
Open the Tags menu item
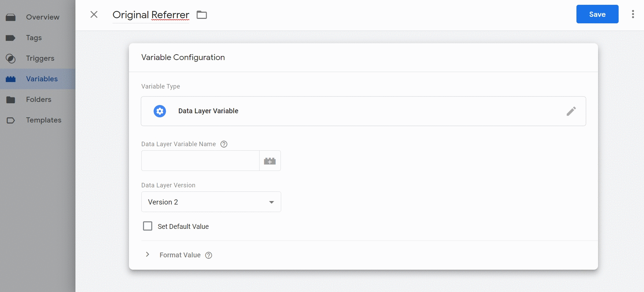click(34, 38)
